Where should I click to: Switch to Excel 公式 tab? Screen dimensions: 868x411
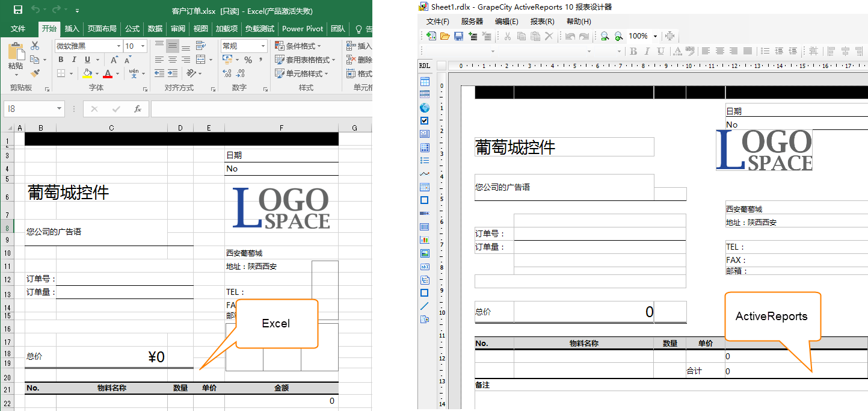132,28
